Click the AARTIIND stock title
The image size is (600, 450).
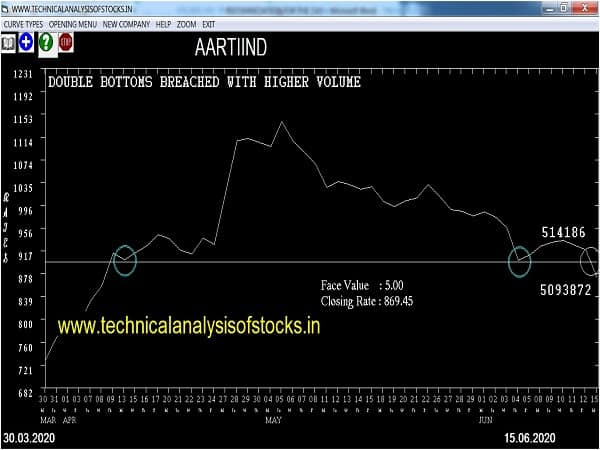coord(230,47)
